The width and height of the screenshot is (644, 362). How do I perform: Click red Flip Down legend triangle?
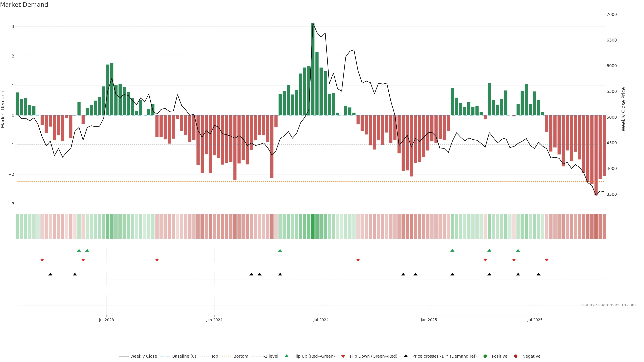tap(343, 356)
